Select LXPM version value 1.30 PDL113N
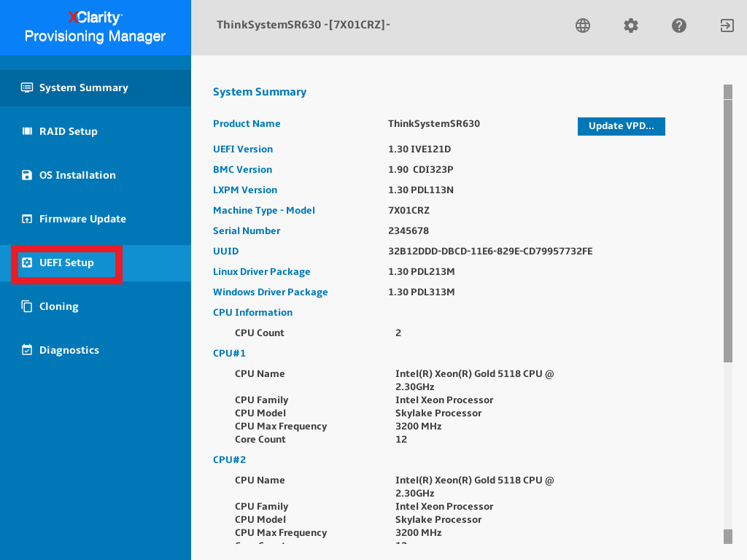747x560 pixels. tap(421, 190)
